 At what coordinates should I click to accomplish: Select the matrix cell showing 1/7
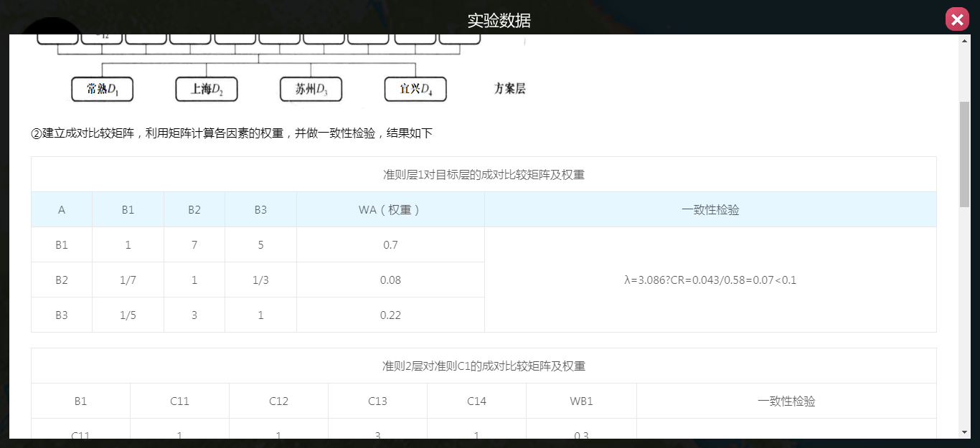tap(128, 280)
